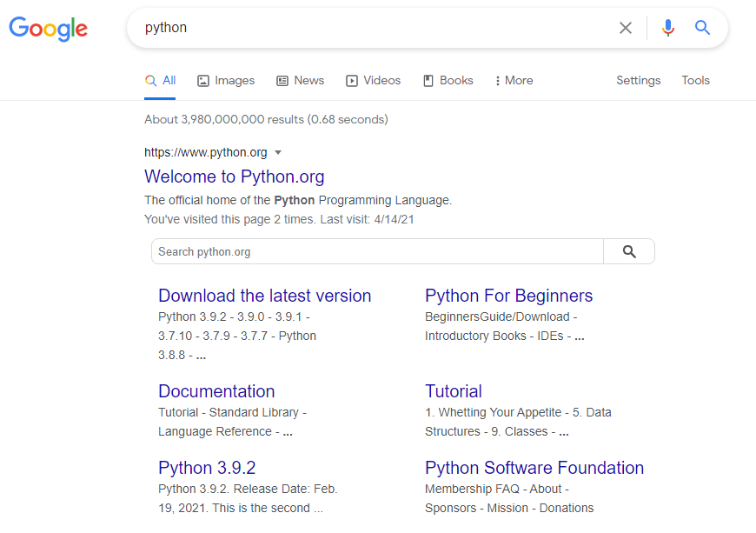
Task: Click the 'You've visited this page' note
Action: (279, 219)
